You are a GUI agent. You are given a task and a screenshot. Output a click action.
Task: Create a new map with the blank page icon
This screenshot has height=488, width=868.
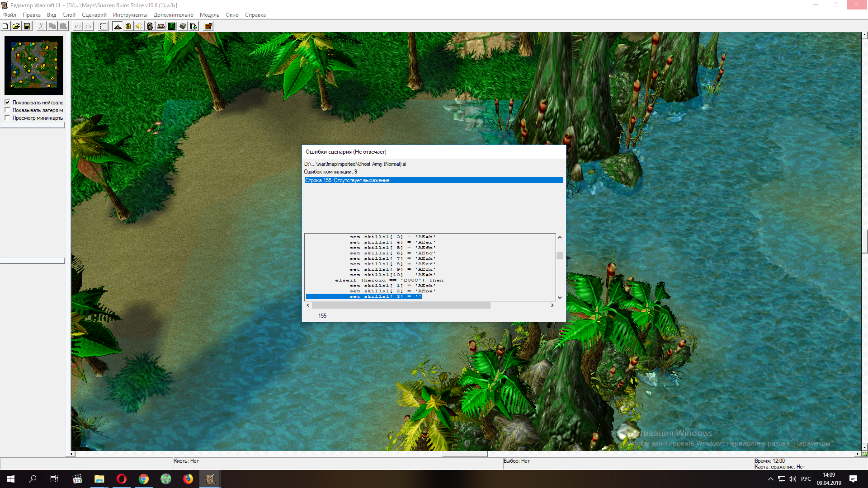pos(5,26)
